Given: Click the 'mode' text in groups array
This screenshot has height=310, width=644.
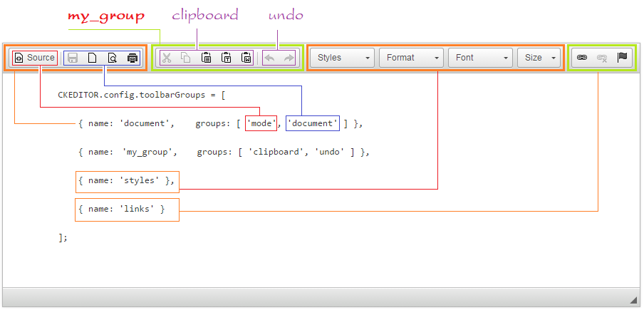Looking at the screenshot, I should pos(261,123).
